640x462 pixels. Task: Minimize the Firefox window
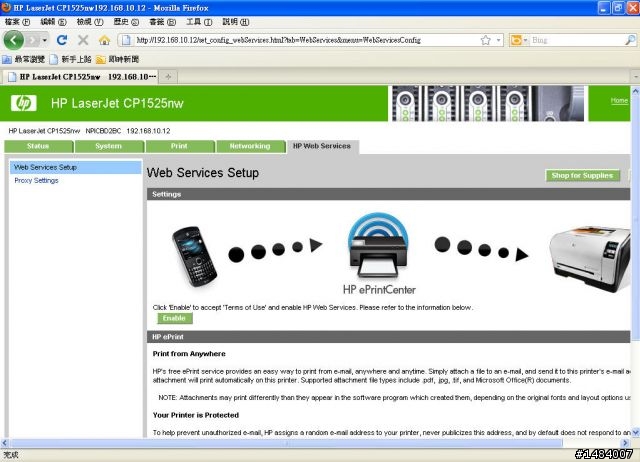(x=604, y=7)
